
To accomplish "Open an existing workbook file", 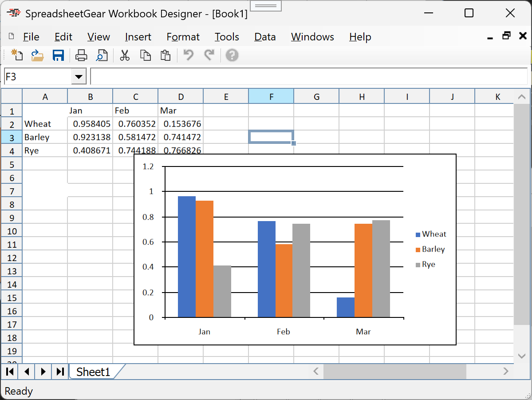I will point(37,55).
